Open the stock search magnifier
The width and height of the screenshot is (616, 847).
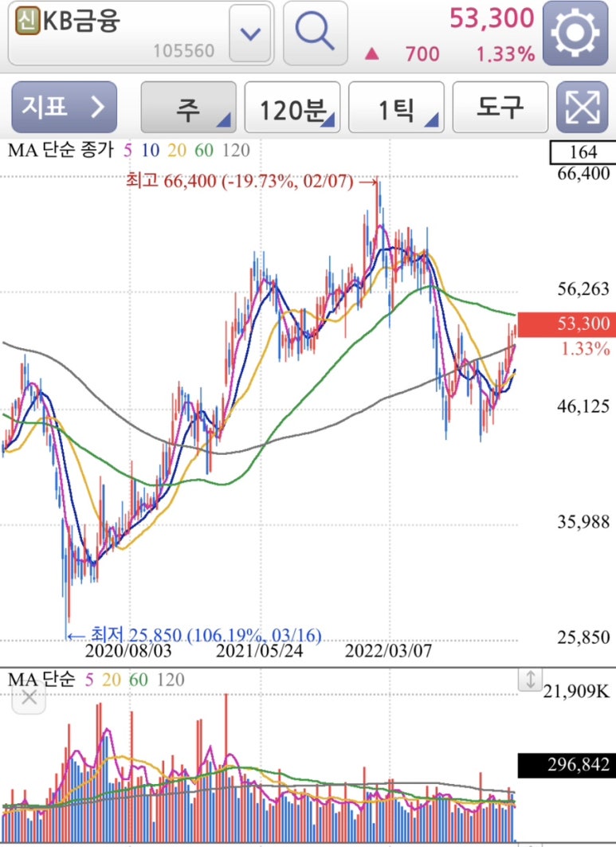[316, 33]
